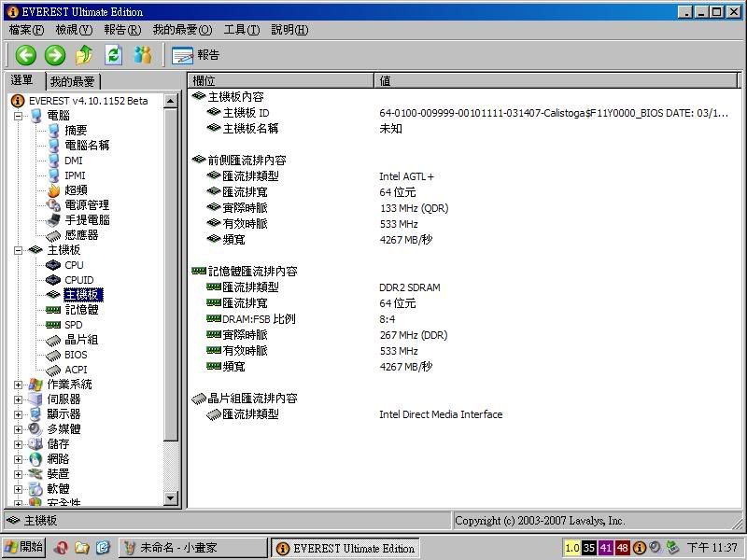Select the highlighted 主機板 child item
This screenshot has height=560, width=747.
pyautogui.click(x=83, y=295)
